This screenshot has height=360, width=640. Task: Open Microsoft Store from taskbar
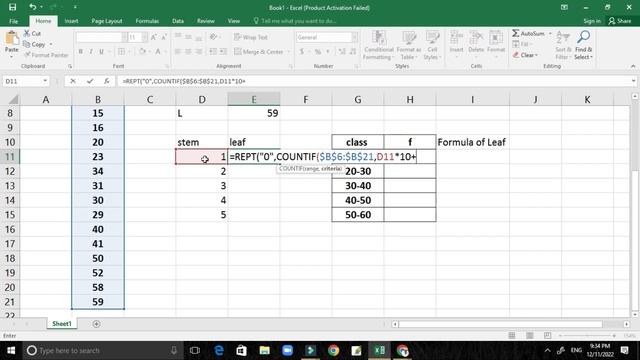pyautogui.click(x=242, y=350)
